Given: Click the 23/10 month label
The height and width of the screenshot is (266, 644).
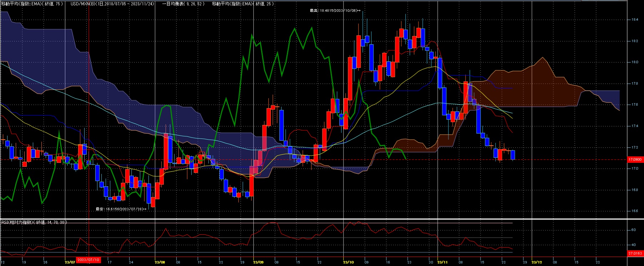Looking at the screenshot, I should tap(348, 262).
